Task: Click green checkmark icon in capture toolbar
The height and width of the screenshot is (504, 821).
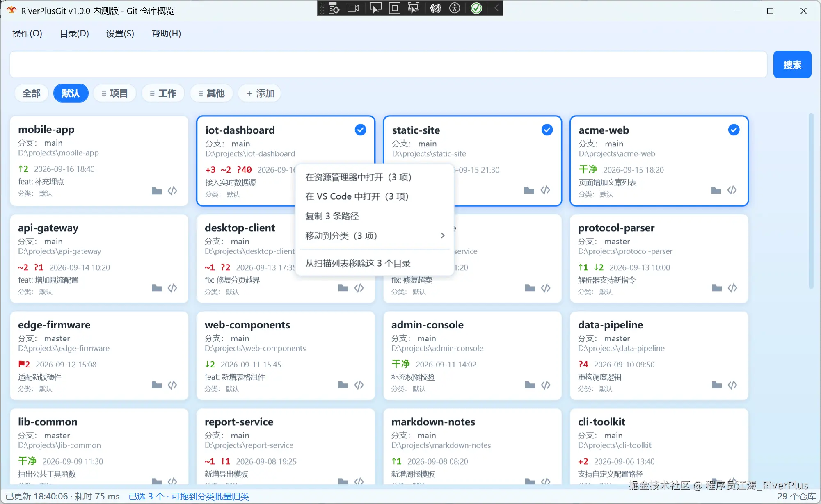Action: (x=476, y=8)
